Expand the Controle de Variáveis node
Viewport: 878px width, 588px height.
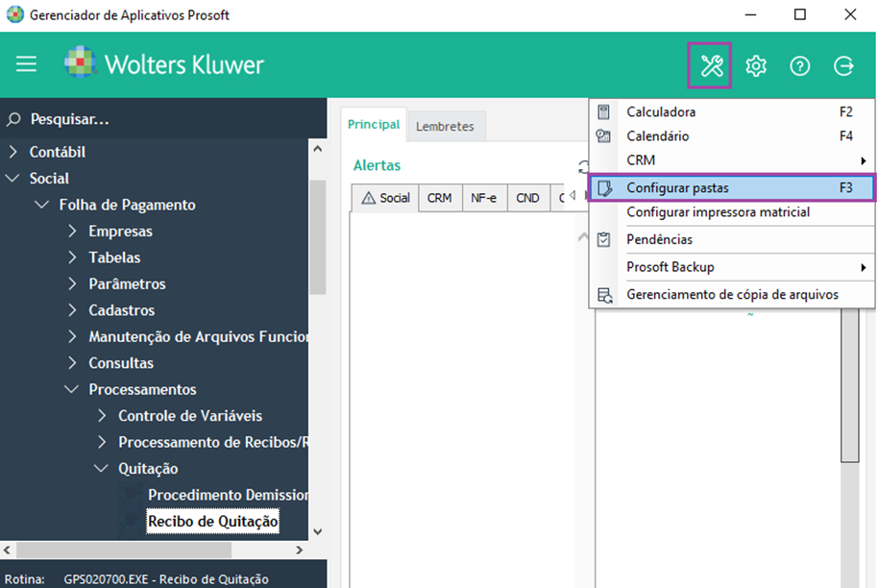point(102,415)
